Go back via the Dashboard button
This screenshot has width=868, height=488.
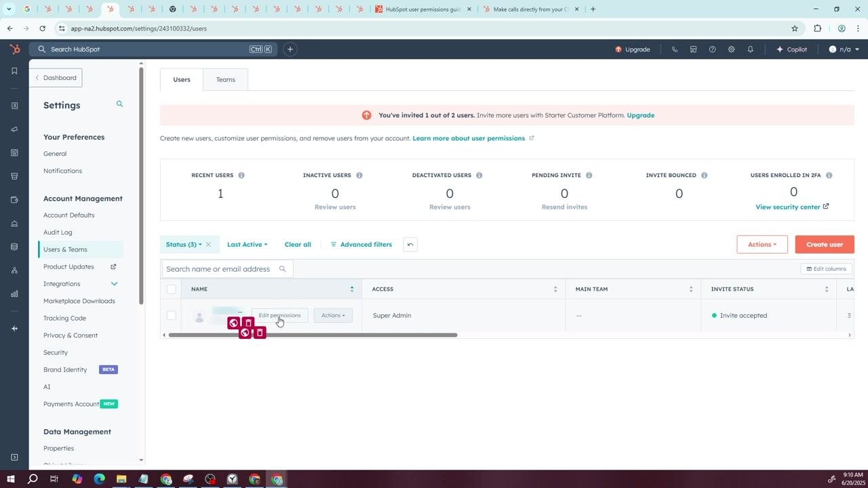click(56, 78)
